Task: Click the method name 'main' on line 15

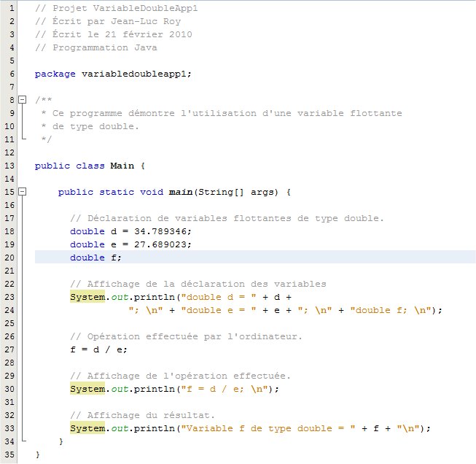Action: coord(181,192)
